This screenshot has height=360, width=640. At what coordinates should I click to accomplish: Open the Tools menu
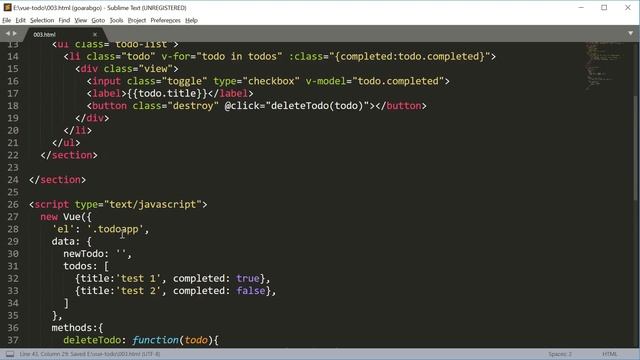pos(116,20)
